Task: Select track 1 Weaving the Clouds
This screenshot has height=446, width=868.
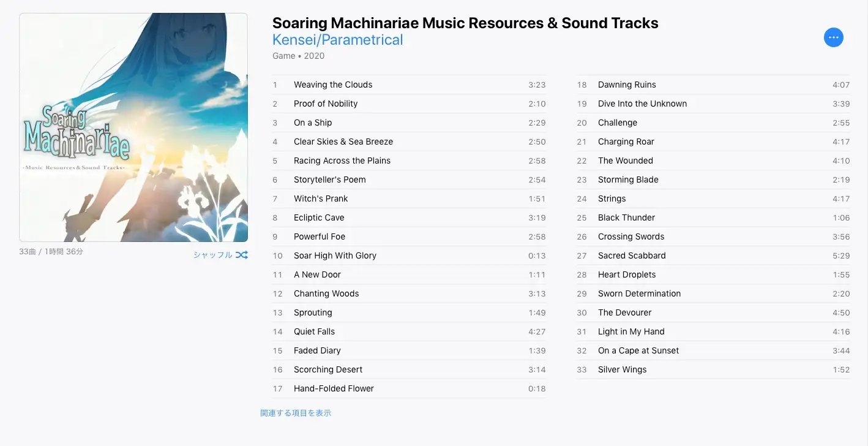Action: [333, 85]
